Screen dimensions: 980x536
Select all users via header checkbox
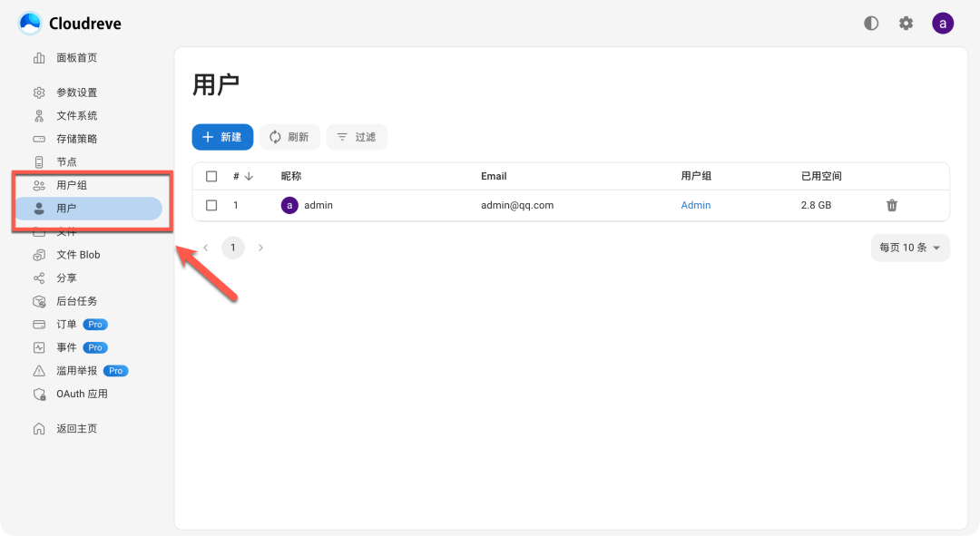[x=211, y=177]
